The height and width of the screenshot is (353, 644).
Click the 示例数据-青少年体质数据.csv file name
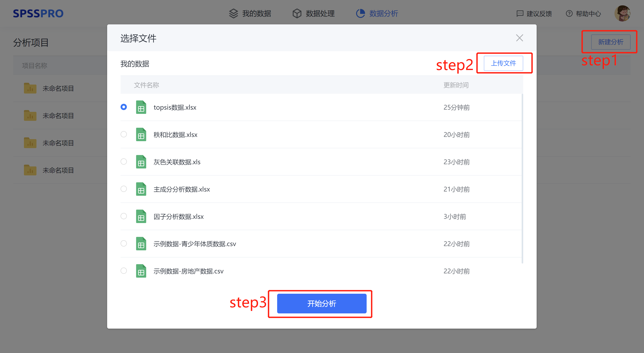click(x=195, y=244)
